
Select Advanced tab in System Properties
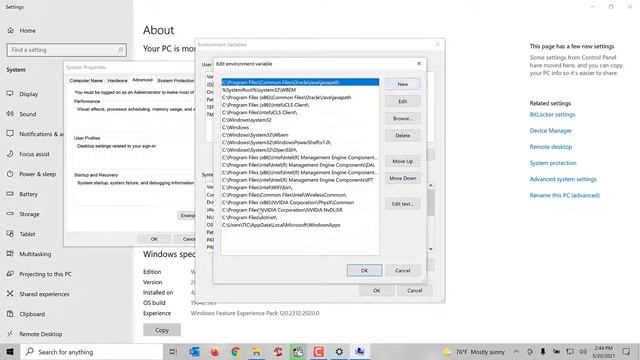click(x=142, y=80)
